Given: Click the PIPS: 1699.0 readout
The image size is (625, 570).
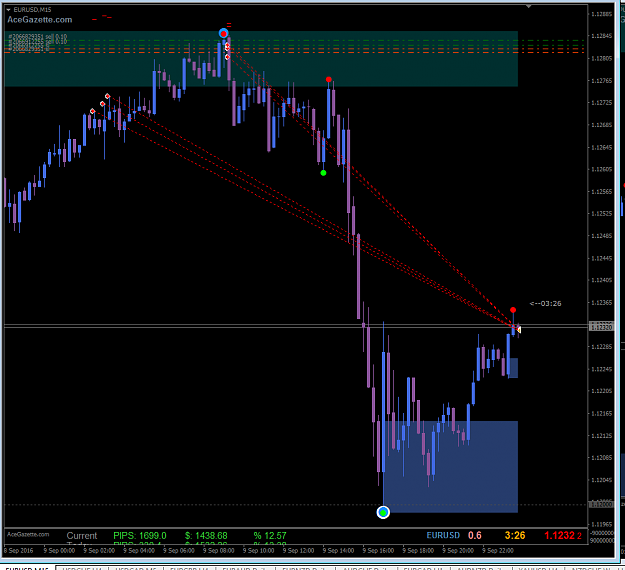Looking at the screenshot, I should tap(140, 536).
